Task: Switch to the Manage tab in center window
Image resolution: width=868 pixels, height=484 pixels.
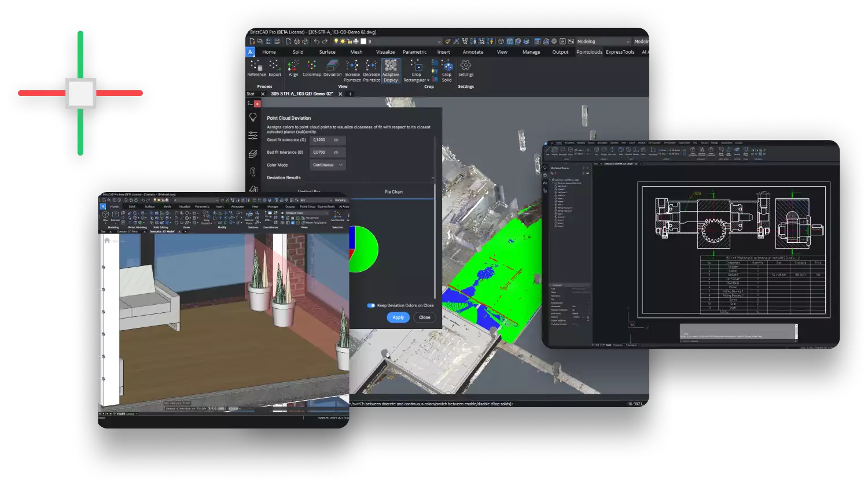Action: pyautogui.click(x=531, y=52)
